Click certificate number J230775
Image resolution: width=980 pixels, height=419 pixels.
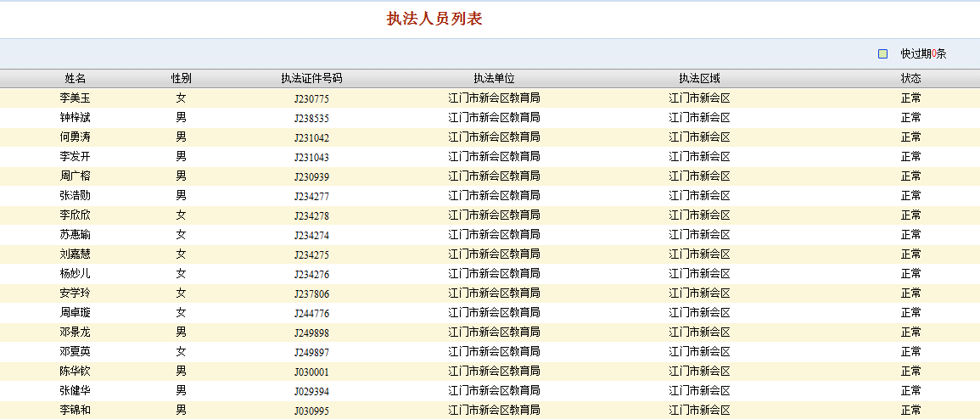tap(312, 98)
